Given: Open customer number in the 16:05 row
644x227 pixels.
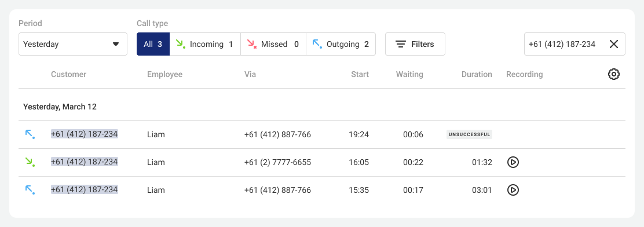Looking at the screenshot, I should [x=84, y=162].
